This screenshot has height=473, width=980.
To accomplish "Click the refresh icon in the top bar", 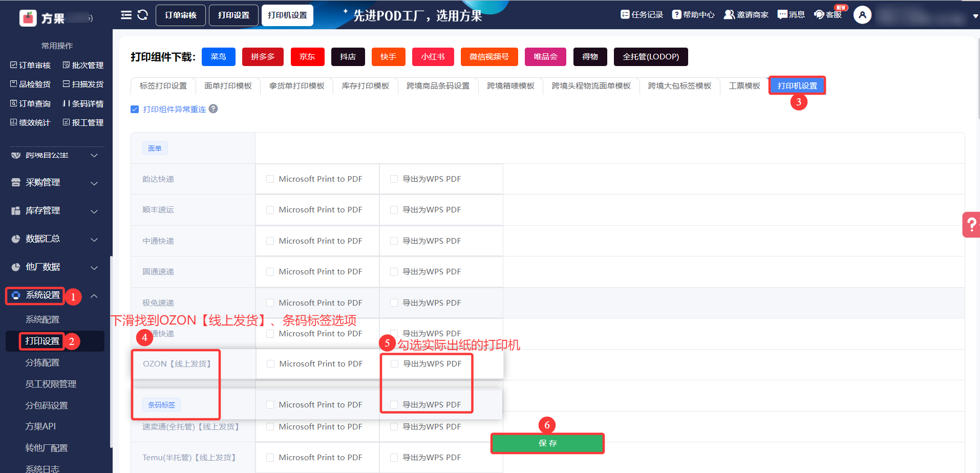I will (143, 15).
